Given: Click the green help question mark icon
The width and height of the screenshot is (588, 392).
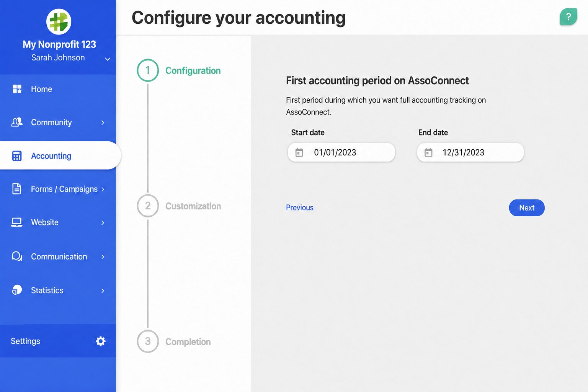Looking at the screenshot, I should click(568, 17).
